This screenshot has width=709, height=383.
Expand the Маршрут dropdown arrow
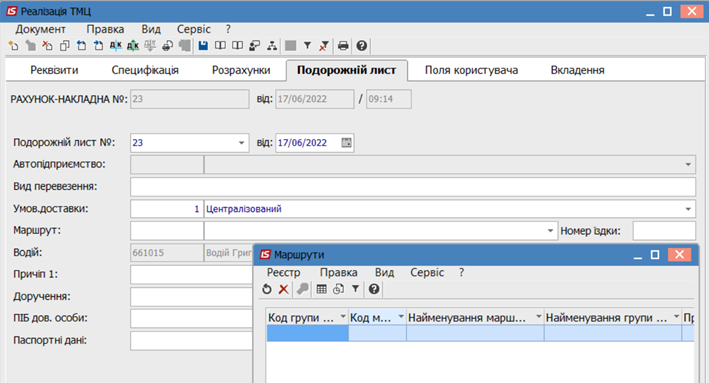click(550, 231)
